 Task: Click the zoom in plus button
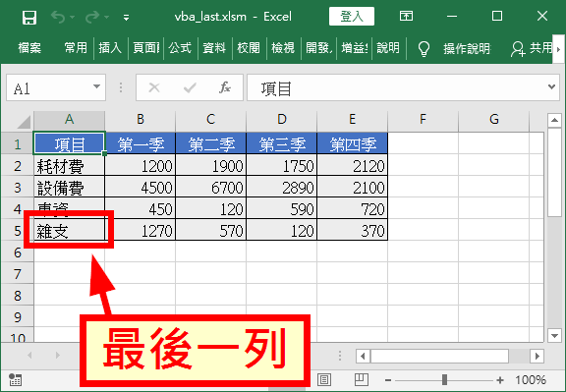500,380
